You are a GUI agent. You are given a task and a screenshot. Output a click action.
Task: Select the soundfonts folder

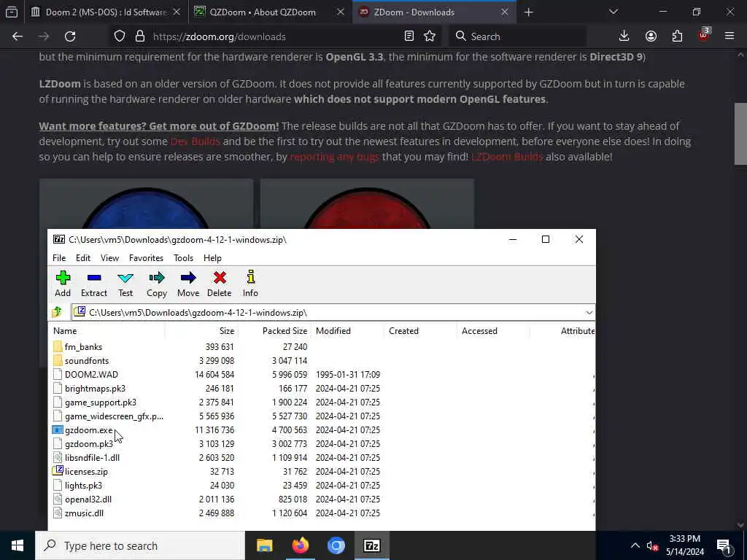pyautogui.click(x=87, y=360)
